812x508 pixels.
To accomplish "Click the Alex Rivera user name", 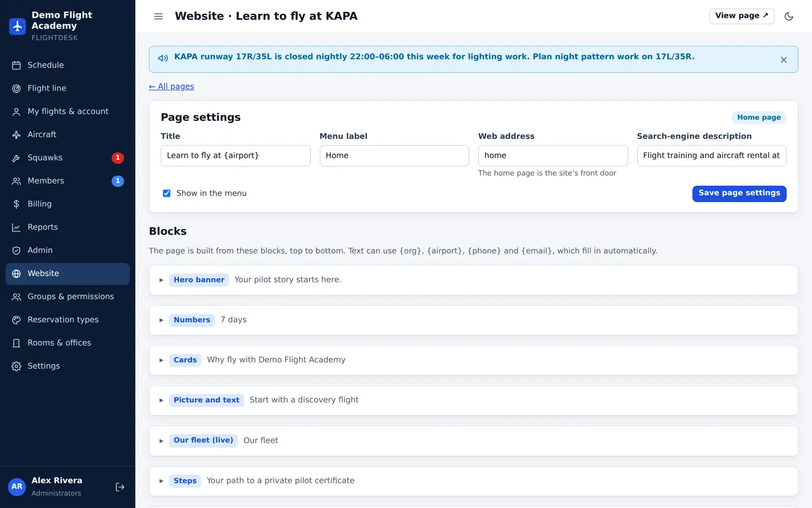I will pyautogui.click(x=57, y=481).
